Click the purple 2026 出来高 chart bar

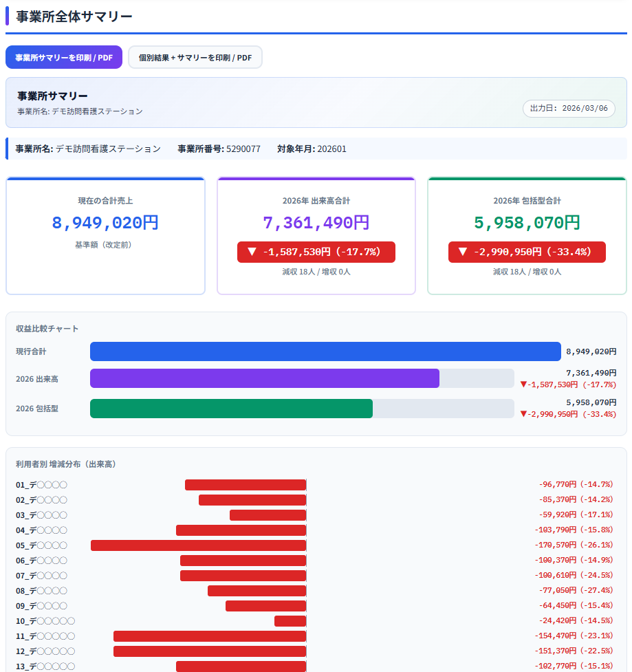tap(265, 378)
